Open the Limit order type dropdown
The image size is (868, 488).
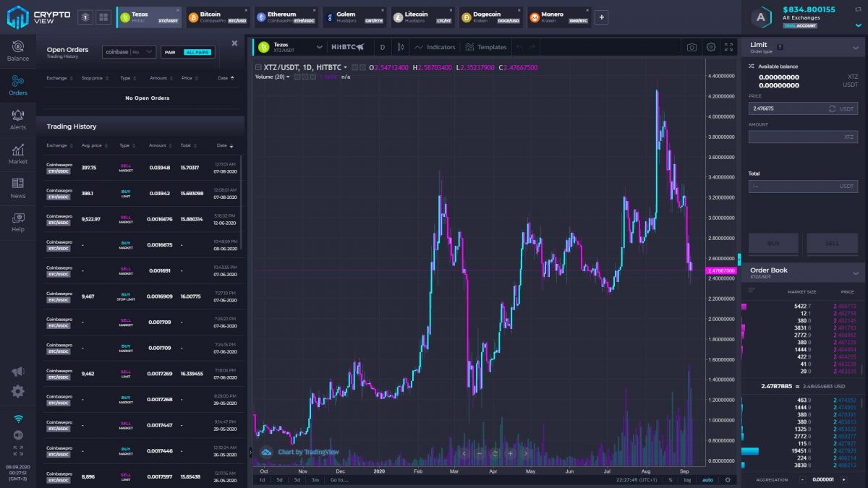click(801, 46)
